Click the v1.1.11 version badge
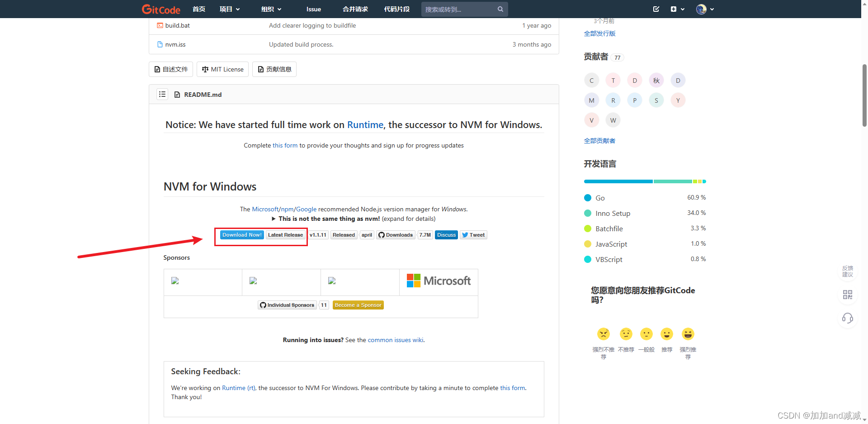This screenshot has width=868, height=424. point(318,235)
